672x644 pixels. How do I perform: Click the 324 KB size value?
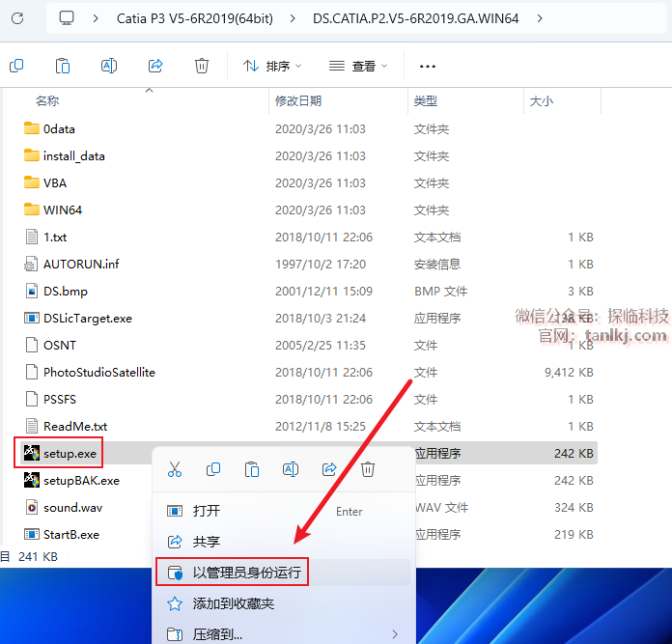tap(574, 507)
